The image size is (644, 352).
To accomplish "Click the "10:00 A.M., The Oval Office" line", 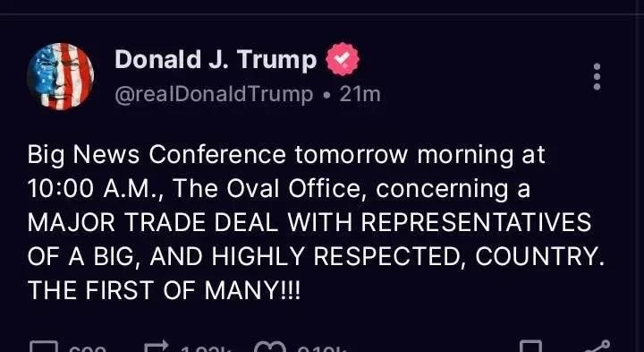I will click(x=279, y=190).
